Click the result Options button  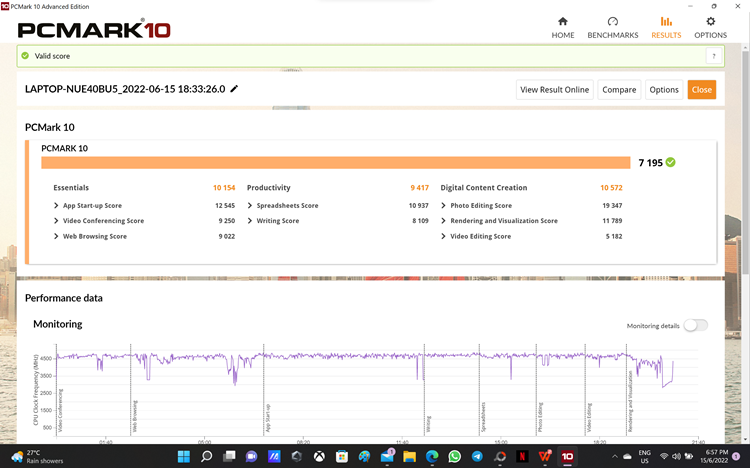664,89
